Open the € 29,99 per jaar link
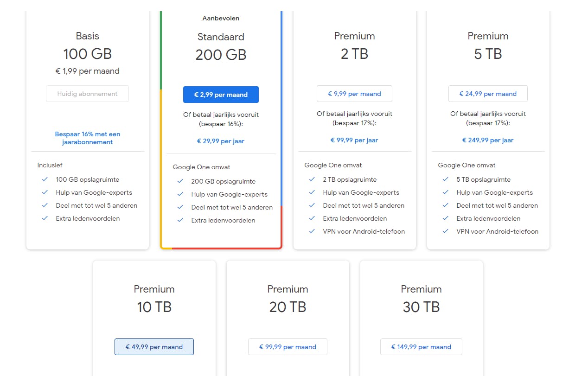This screenshot has width=588, height=376. tap(221, 141)
